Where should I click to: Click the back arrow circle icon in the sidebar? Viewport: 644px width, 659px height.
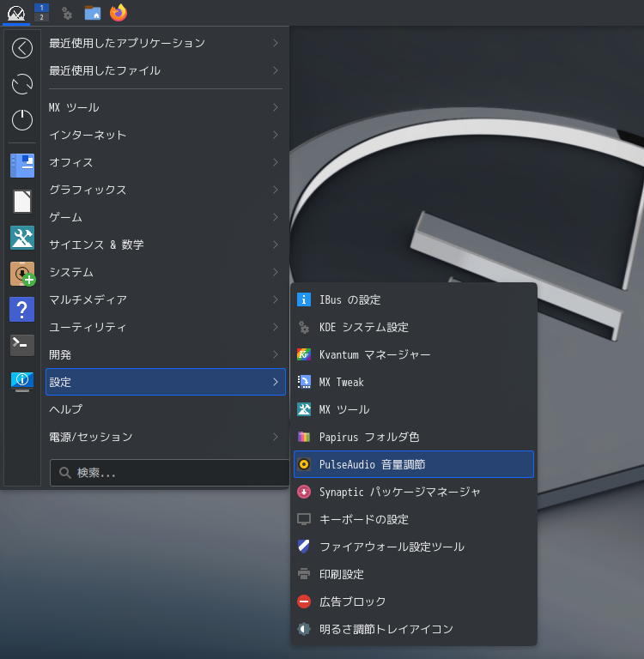coord(22,48)
